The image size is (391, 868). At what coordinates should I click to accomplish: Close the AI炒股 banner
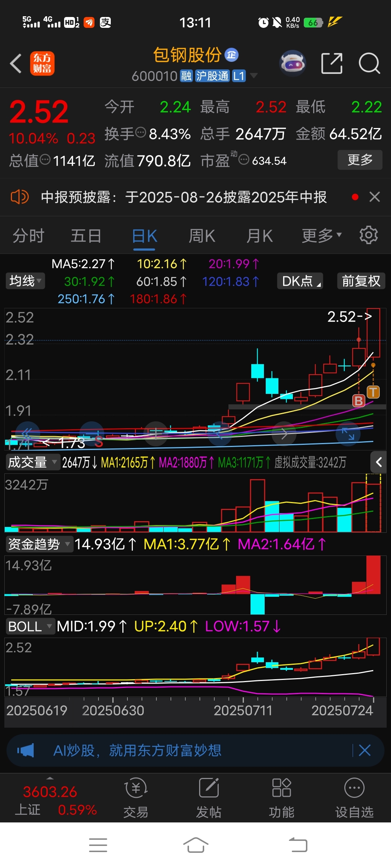click(365, 750)
